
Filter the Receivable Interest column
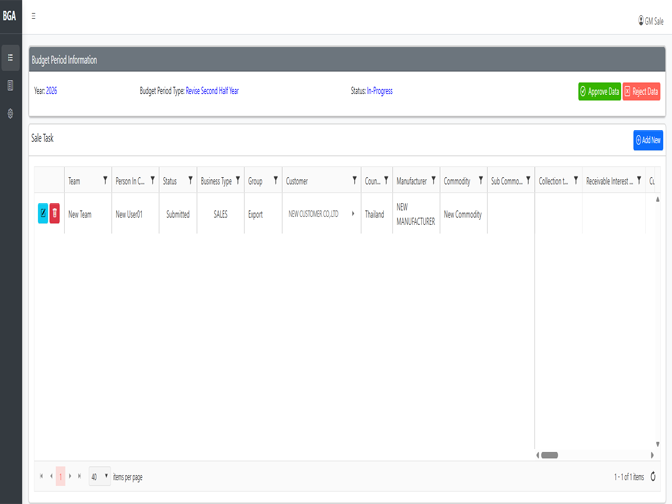pos(639,180)
